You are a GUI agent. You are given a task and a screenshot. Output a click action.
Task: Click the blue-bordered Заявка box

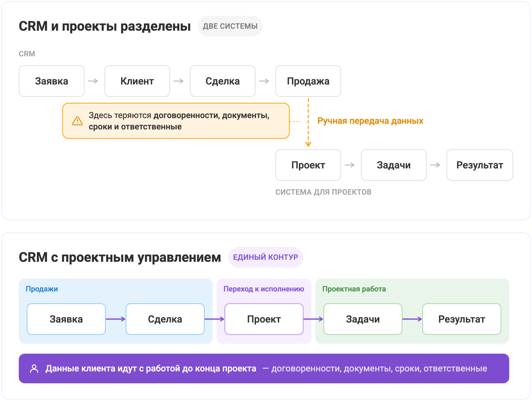(x=66, y=319)
